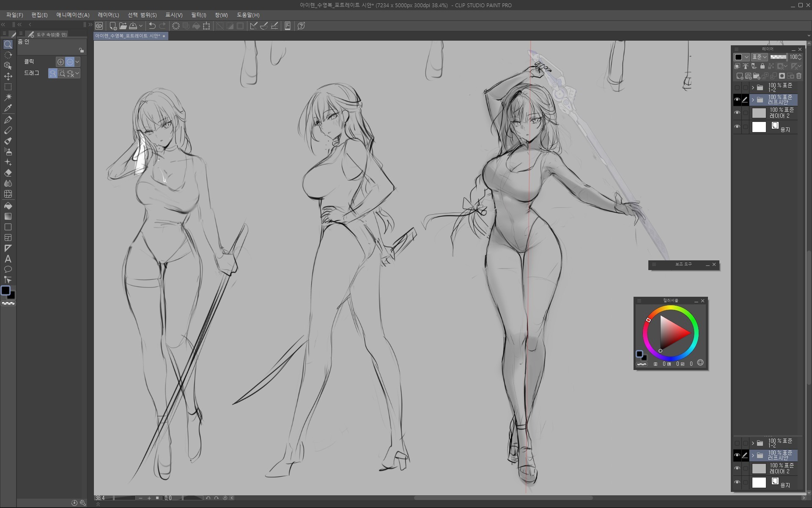
Task: Select the Eraser tool in the toolbox
Action: pos(8,173)
